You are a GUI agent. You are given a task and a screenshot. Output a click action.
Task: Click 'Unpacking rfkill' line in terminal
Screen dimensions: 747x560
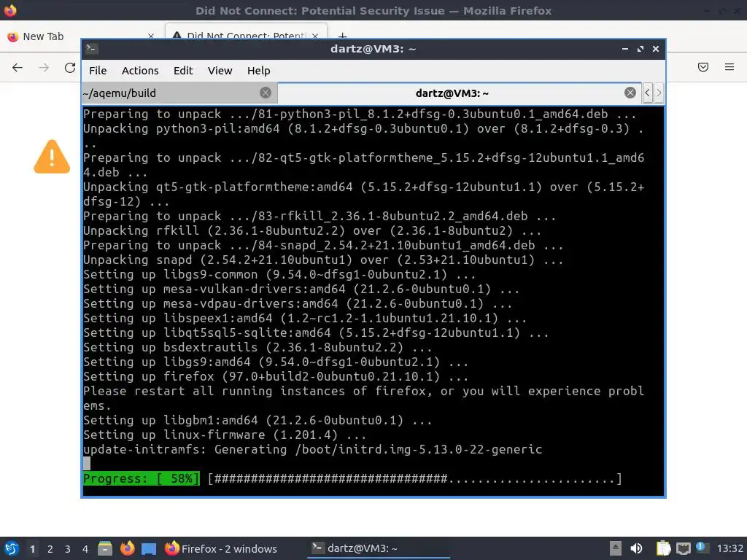[x=312, y=230]
